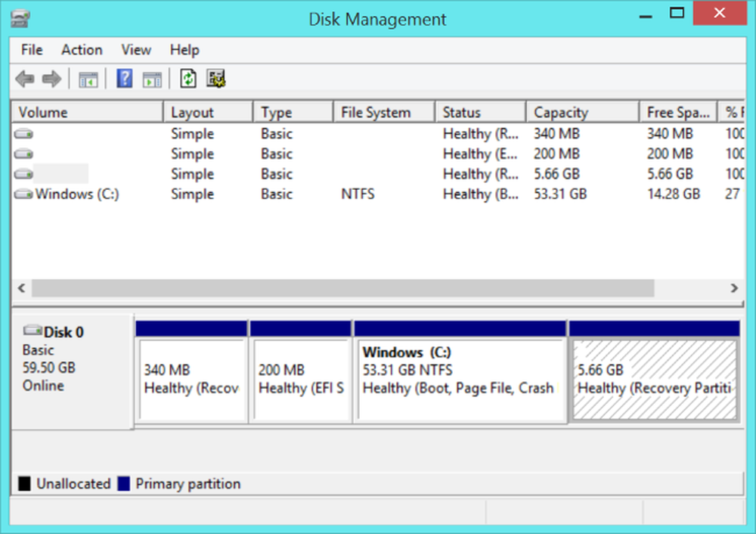Select the 200 MB EFI partition block

(301, 372)
